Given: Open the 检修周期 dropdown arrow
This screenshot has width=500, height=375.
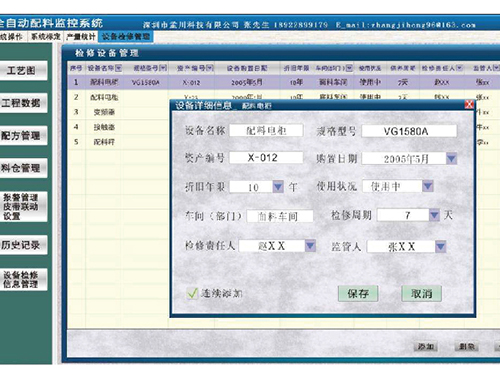Looking at the screenshot, I should click(434, 215).
